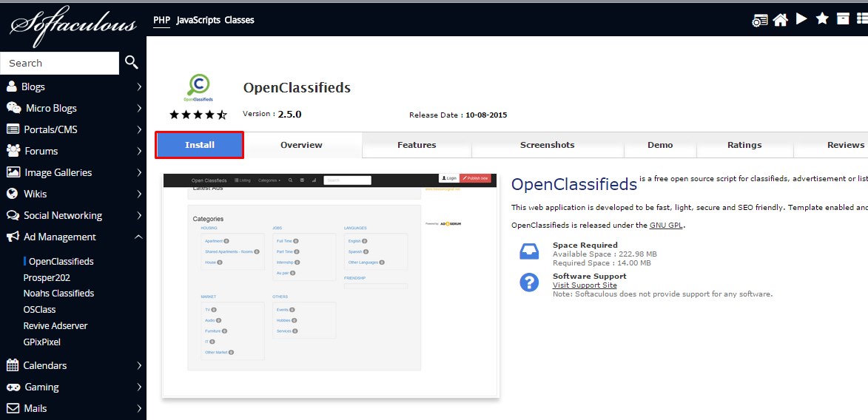This screenshot has height=420, width=868.
Task: Click the Mails envelope icon
Action: [x=13, y=408]
